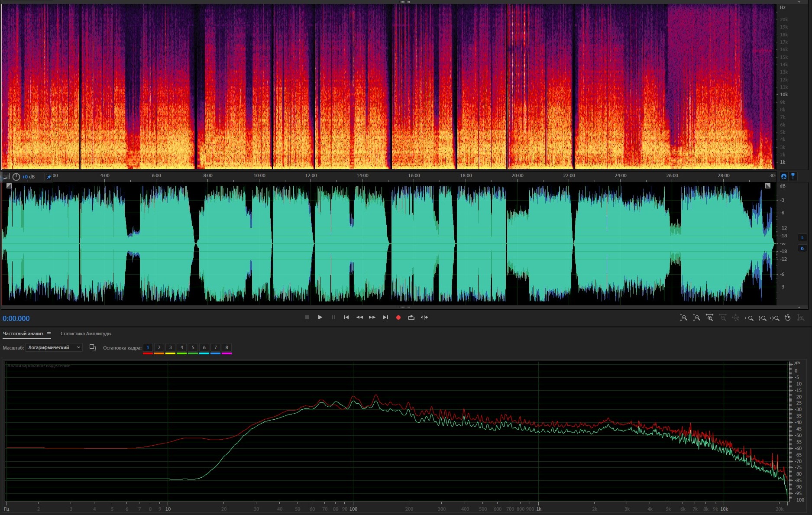
Task: Start recording with the red Record button
Action: 398,317
